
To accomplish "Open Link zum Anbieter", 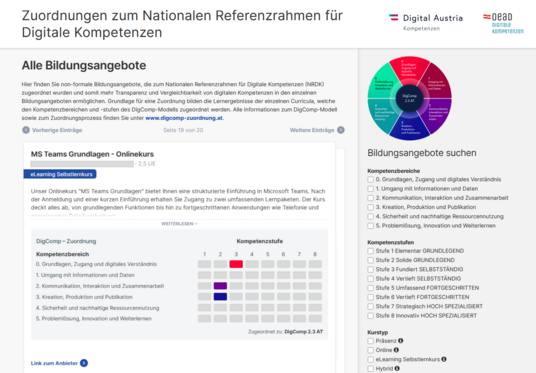I will tap(54, 363).
